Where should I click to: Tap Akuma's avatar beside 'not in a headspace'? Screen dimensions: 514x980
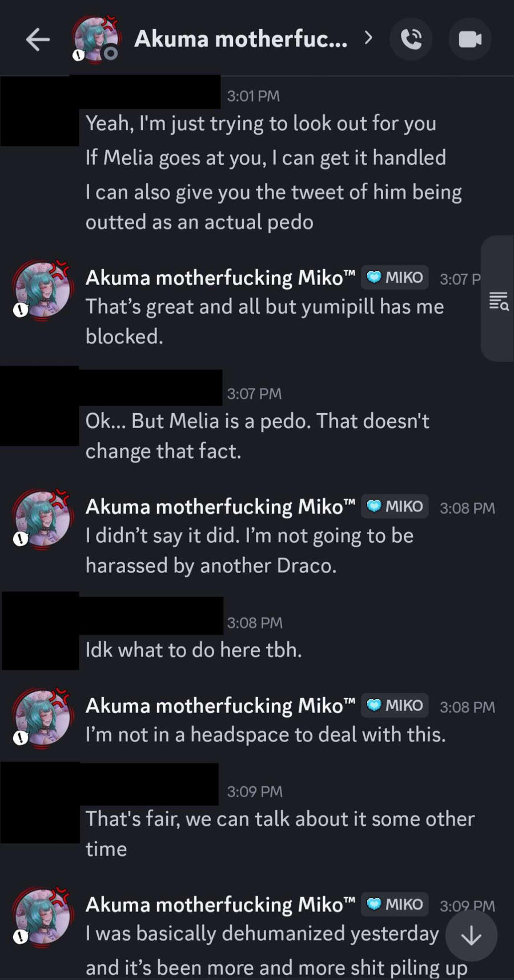(x=43, y=719)
